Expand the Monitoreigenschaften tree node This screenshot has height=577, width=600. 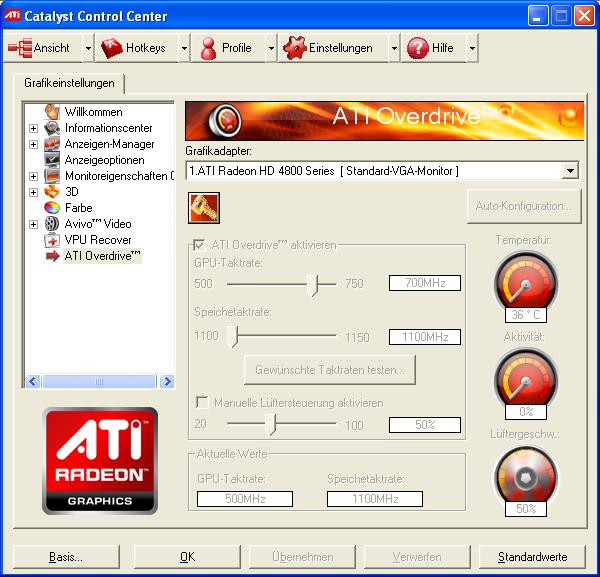[33, 176]
